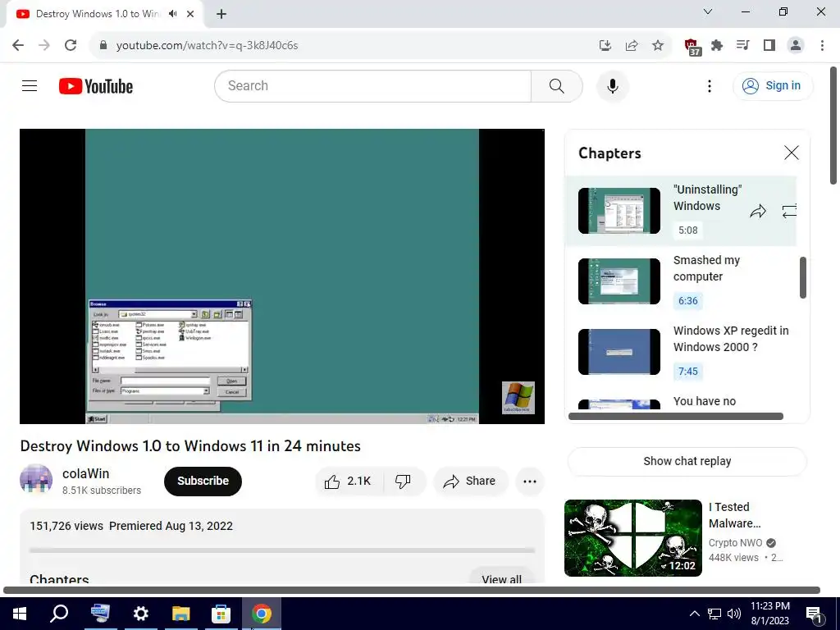Share the "Uninstalling" Windows chapter

tap(758, 212)
